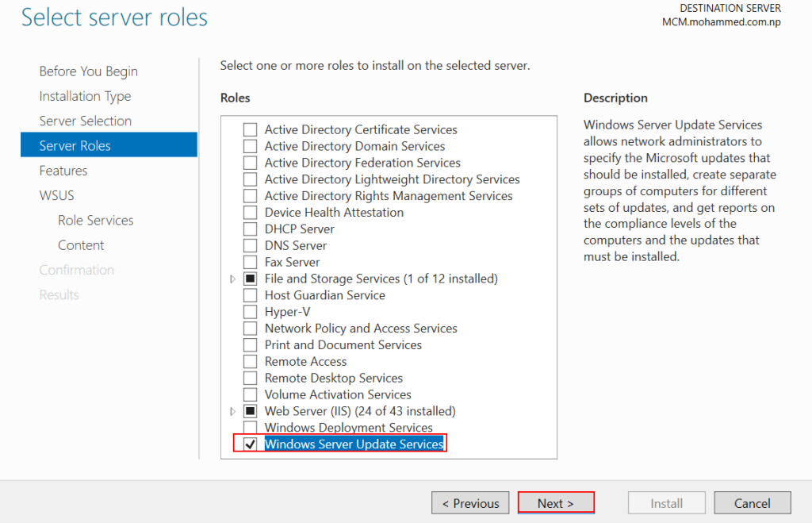
Task: Expand the Web Server (IIS) tree node
Action: coord(232,411)
